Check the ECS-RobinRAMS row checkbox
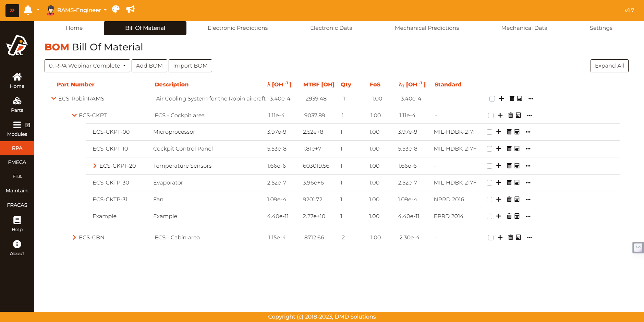This screenshot has height=322, width=644. 492,99
